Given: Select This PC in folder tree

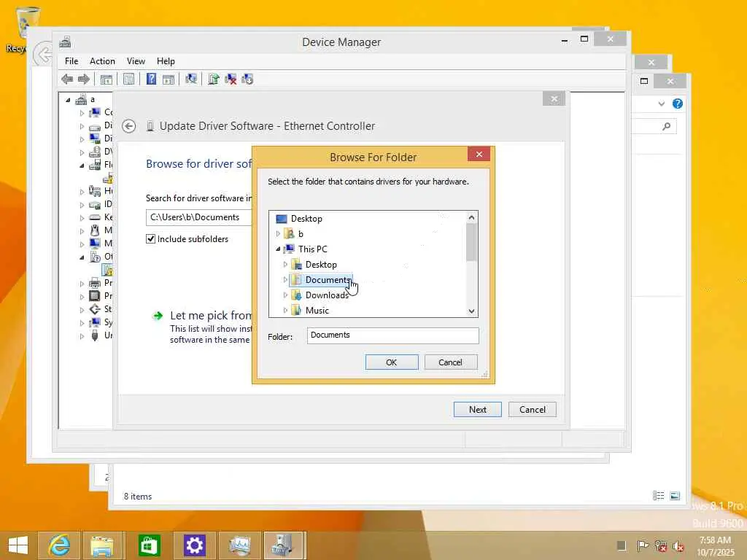Looking at the screenshot, I should click(312, 249).
